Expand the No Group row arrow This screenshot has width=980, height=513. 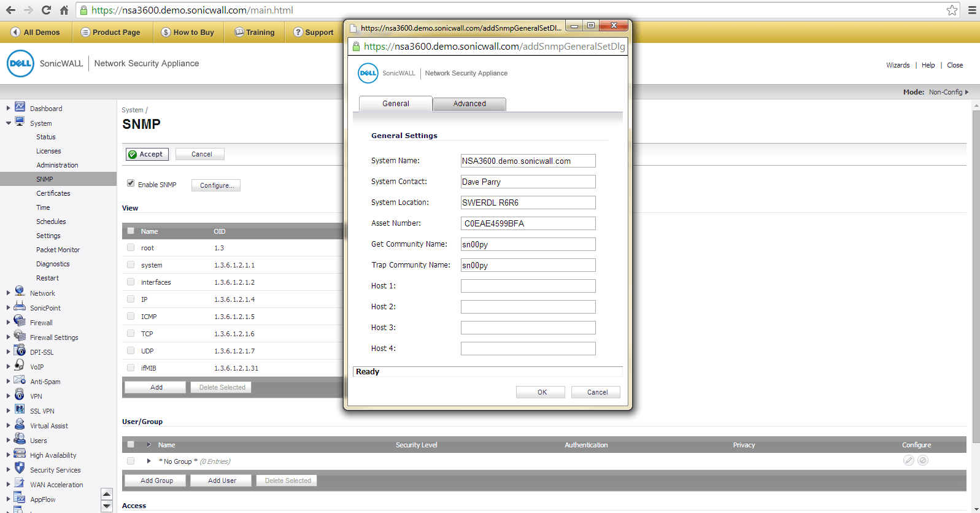click(149, 461)
